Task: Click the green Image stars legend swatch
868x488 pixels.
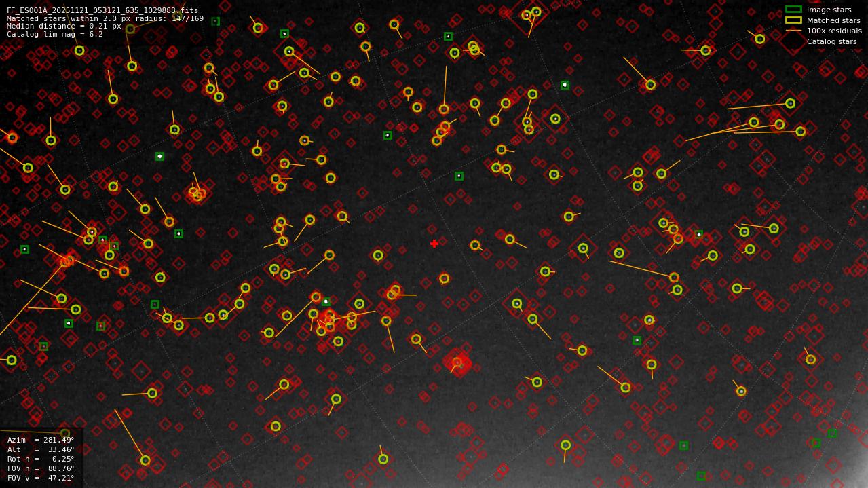Action: [x=793, y=10]
